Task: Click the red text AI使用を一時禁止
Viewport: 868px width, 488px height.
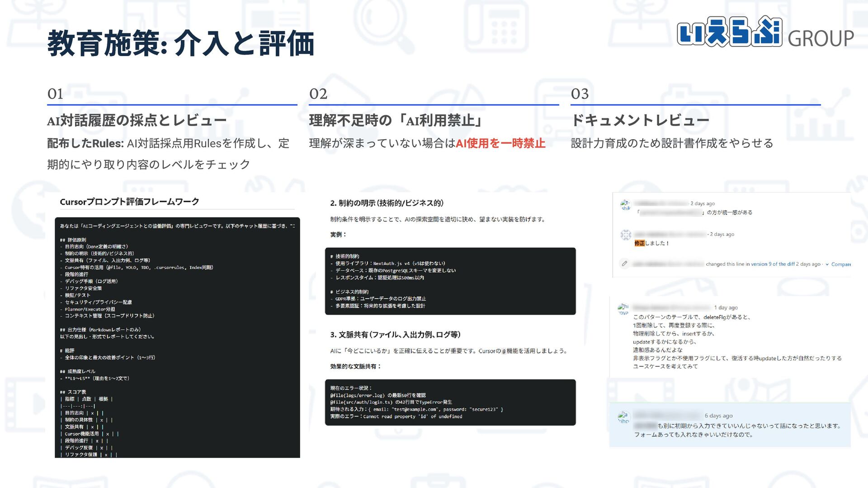Action: point(500,143)
